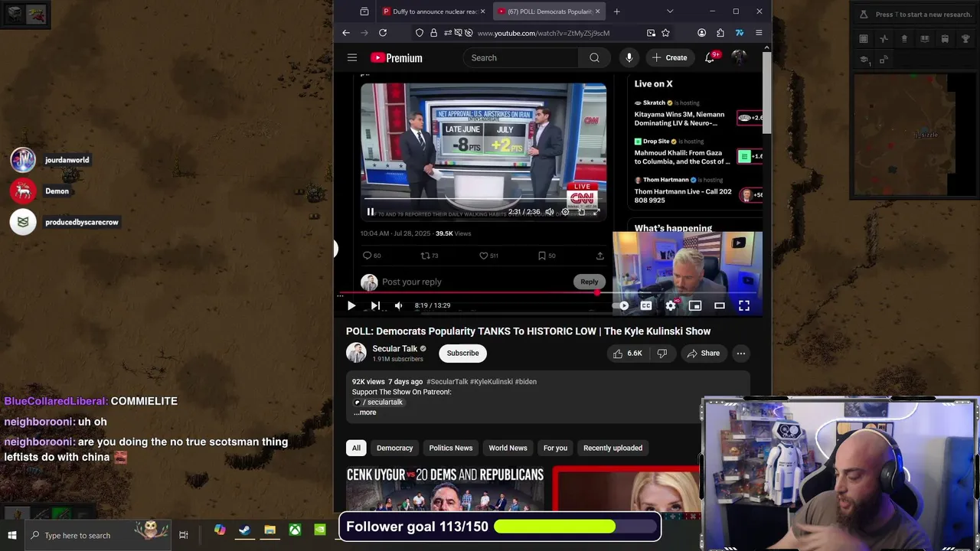Open File Explorer from taskbar
980x551 pixels.
(x=269, y=530)
